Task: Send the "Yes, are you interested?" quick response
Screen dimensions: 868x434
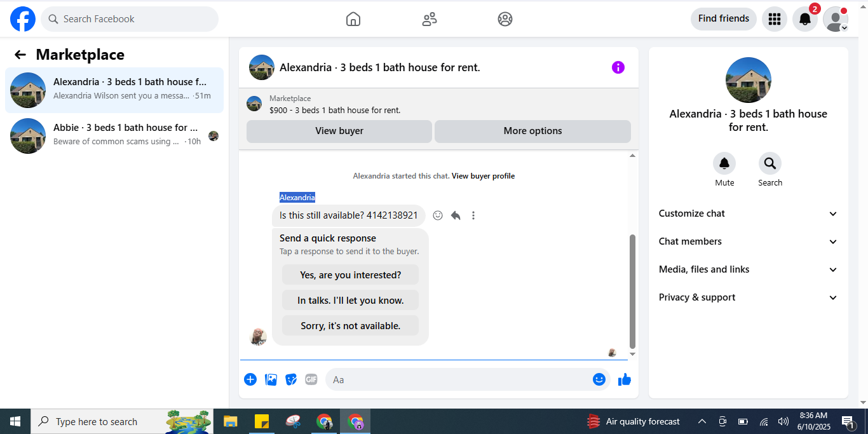Action: (x=350, y=275)
